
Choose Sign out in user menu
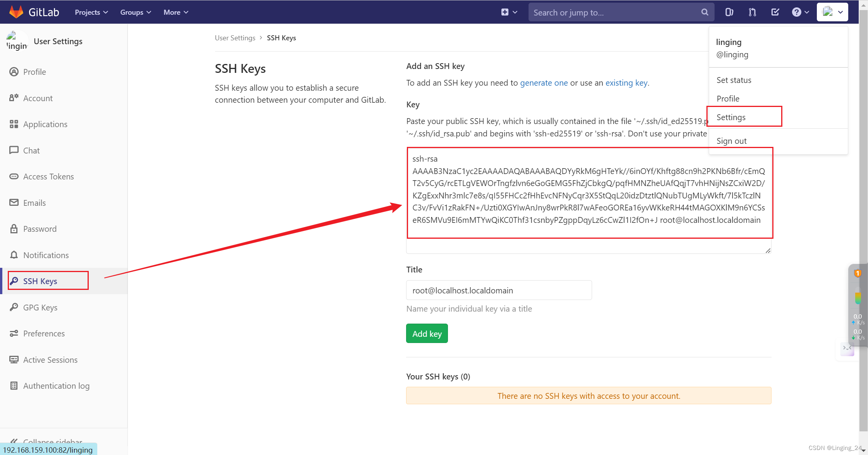(732, 141)
